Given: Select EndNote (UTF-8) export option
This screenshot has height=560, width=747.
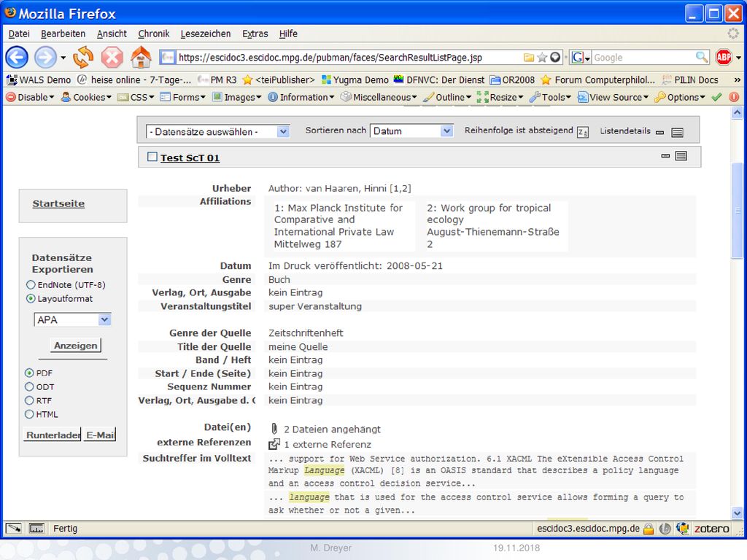Looking at the screenshot, I should pos(31,285).
